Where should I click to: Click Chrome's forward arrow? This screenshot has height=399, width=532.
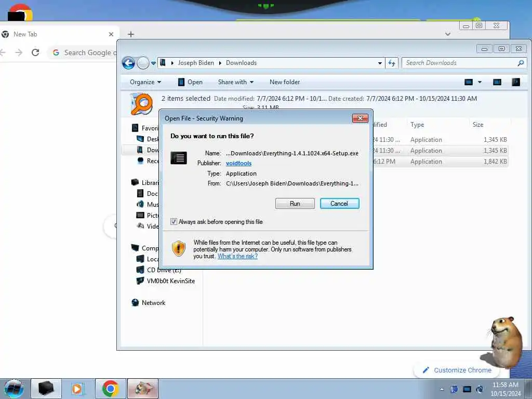pyautogui.click(x=19, y=52)
